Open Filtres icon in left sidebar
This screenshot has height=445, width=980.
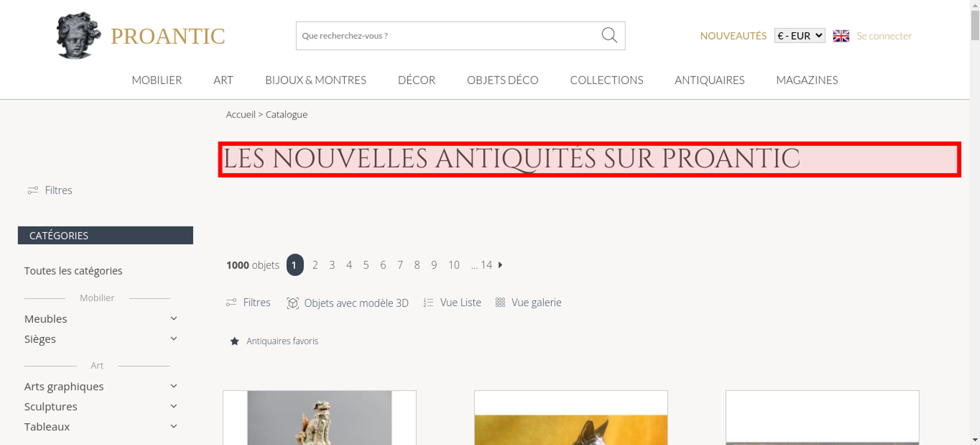pyautogui.click(x=33, y=190)
